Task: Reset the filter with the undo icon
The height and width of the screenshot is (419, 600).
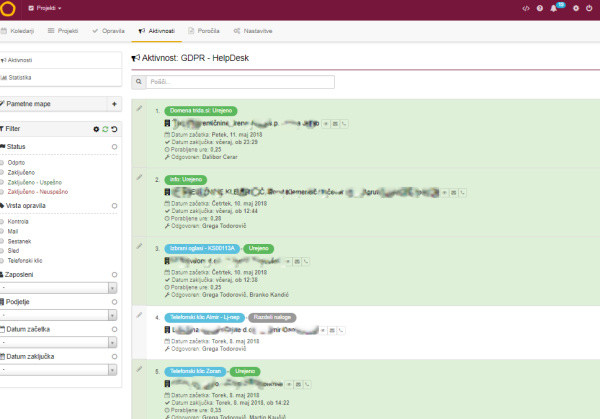Action: coord(114,129)
